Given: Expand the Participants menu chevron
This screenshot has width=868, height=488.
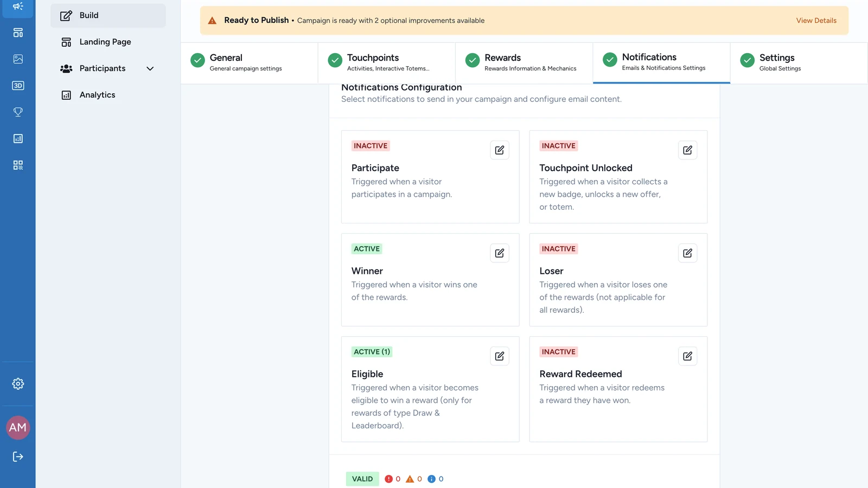Looking at the screenshot, I should click(150, 68).
